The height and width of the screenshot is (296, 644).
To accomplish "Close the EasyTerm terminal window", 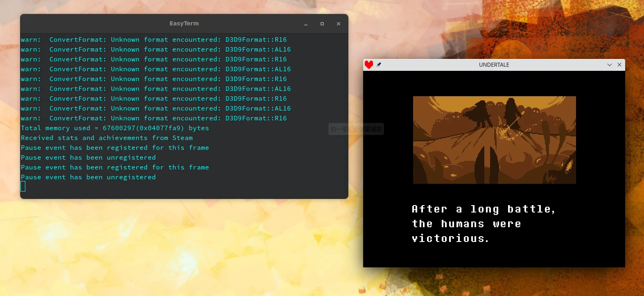I will pyautogui.click(x=339, y=24).
